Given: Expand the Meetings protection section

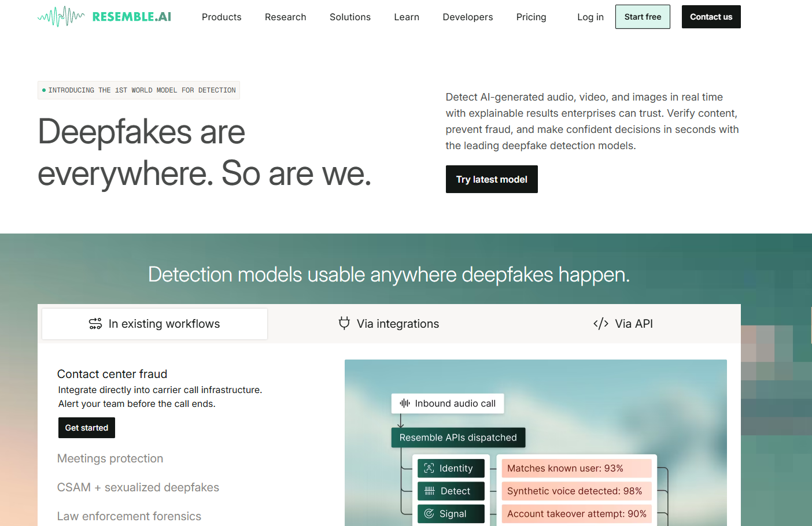Looking at the screenshot, I should coord(110,458).
